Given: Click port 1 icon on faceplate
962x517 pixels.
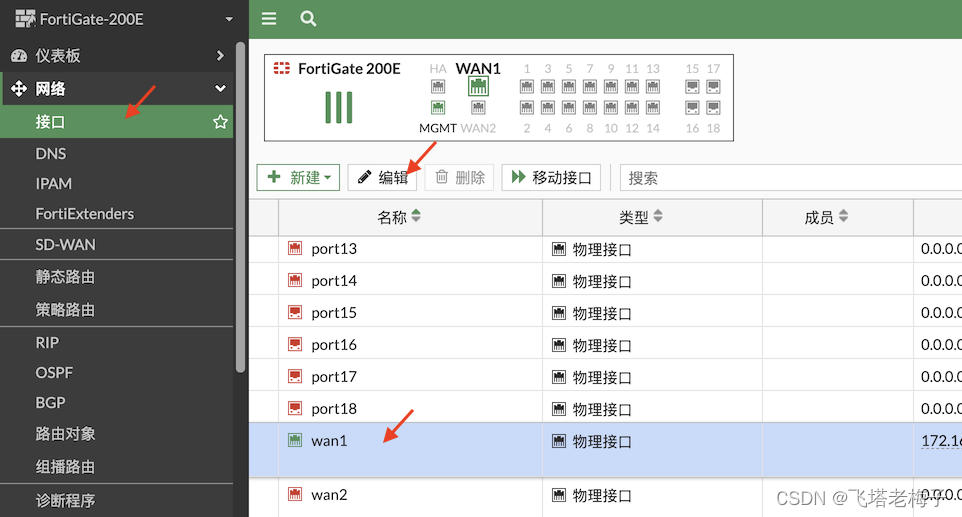Looking at the screenshot, I should (x=526, y=86).
